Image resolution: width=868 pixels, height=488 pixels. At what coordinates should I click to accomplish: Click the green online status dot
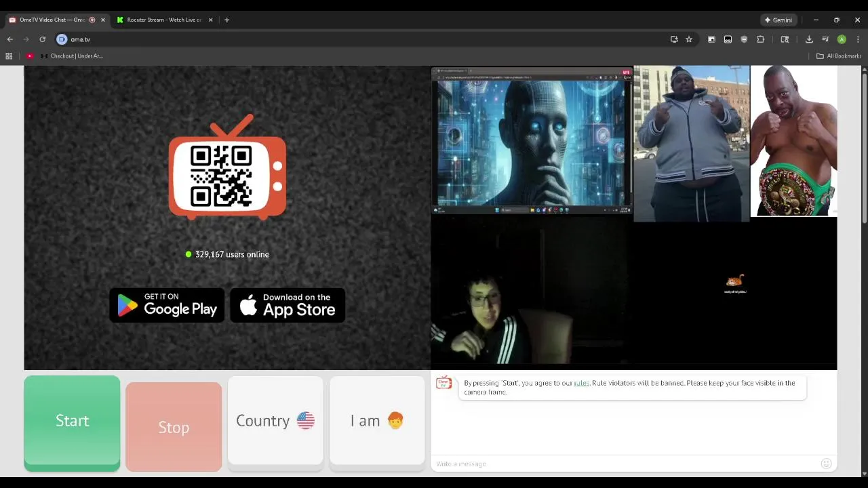(189, 254)
